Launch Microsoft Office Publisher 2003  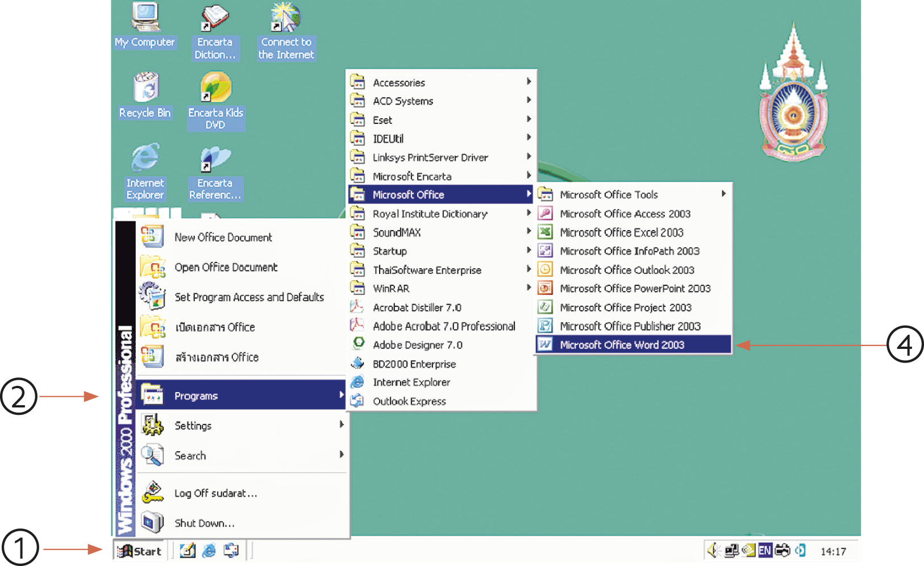(633, 326)
